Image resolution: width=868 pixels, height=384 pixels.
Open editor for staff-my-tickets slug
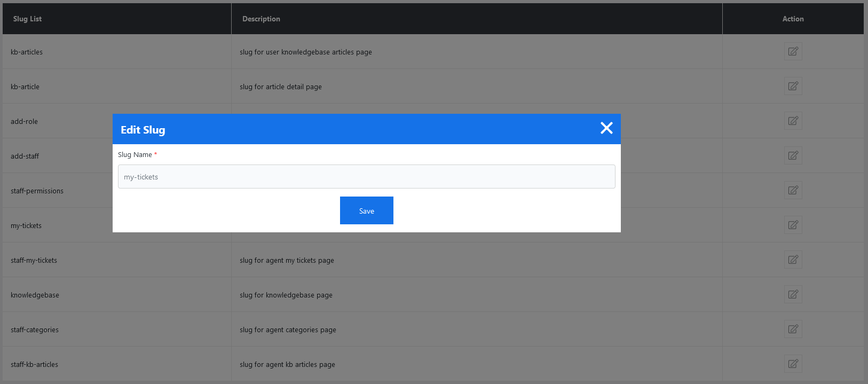pos(793,260)
